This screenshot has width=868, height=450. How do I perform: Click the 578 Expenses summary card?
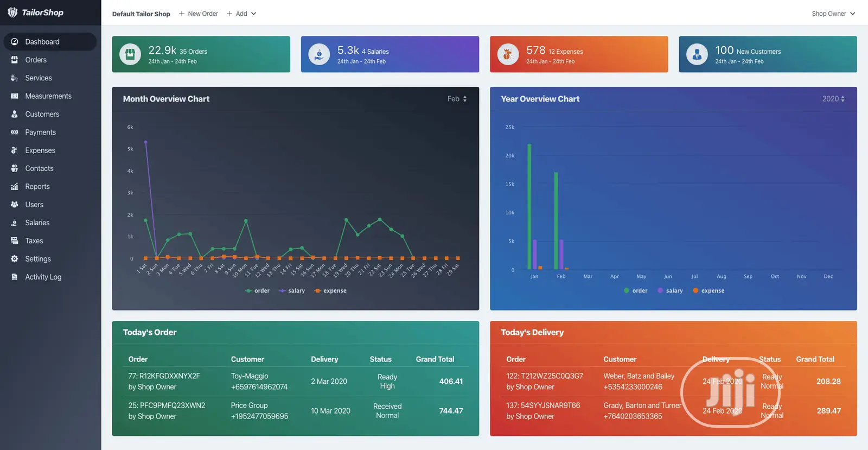pyautogui.click(x=579, y=54)
